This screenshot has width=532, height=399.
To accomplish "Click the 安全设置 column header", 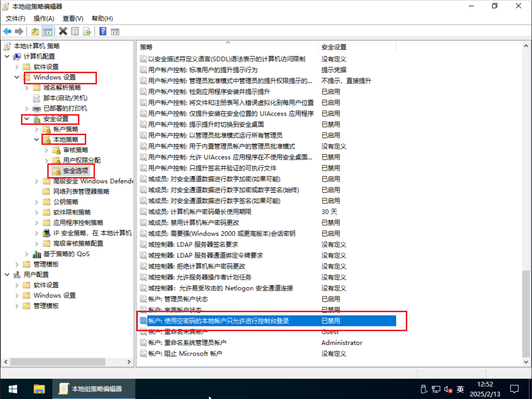I will coord(334,47).
